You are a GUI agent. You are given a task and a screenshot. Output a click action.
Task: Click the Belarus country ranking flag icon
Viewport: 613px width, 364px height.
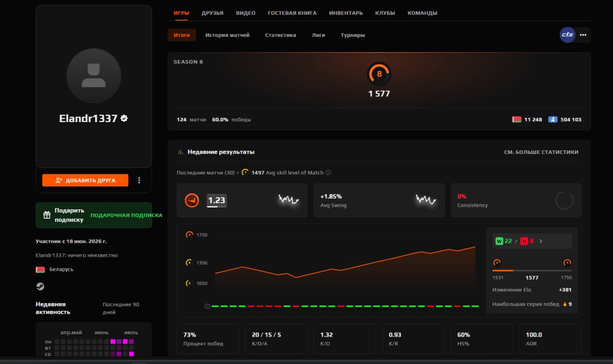pyautogui.click(x=517, y=119)
